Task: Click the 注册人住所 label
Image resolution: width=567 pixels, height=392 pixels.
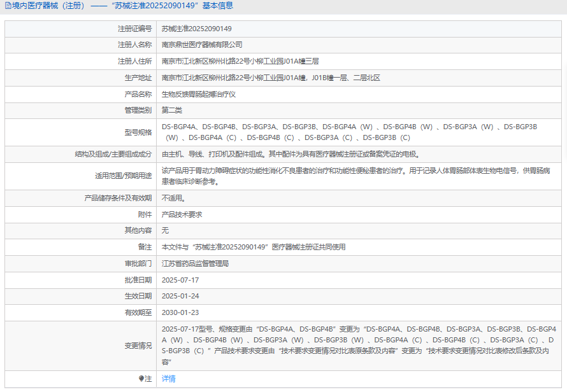Action: pos(134,62)
